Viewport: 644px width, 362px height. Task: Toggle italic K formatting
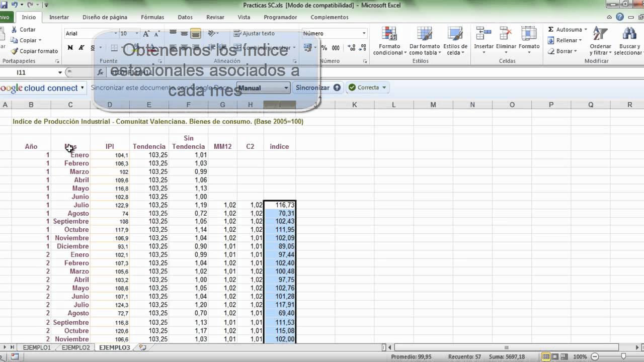[x=82, y=48]
